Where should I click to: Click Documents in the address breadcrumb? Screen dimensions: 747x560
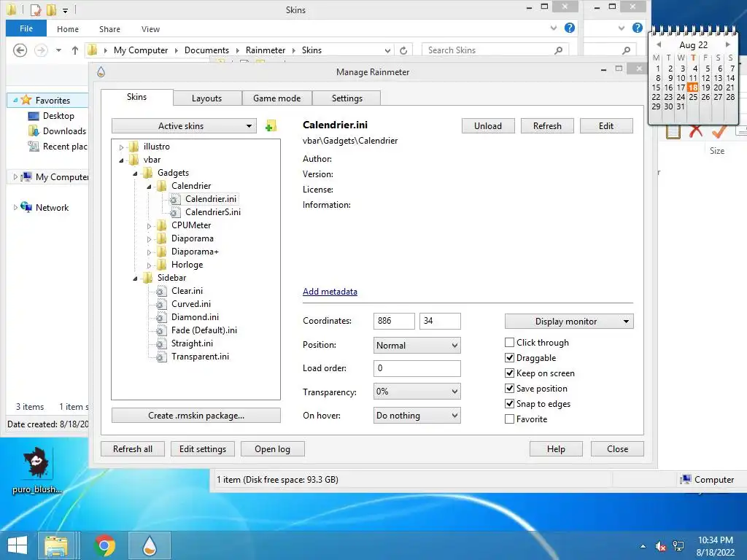tap(206, 50)
